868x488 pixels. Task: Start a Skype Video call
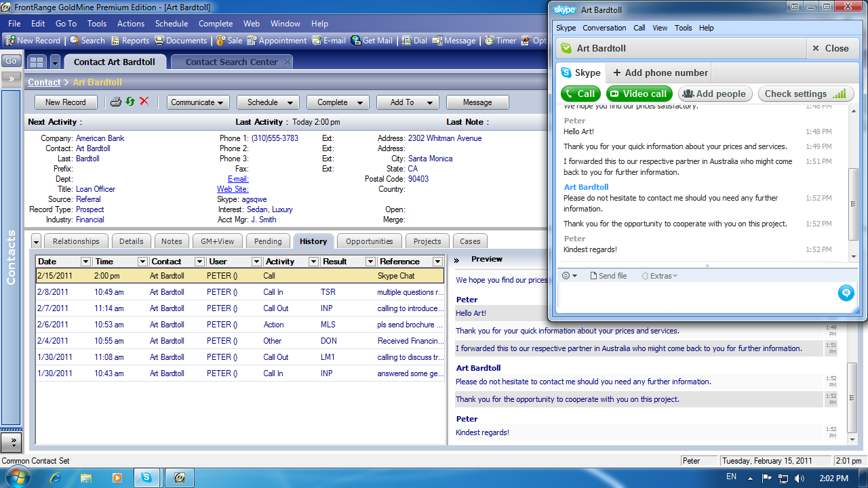pos(639,94)
